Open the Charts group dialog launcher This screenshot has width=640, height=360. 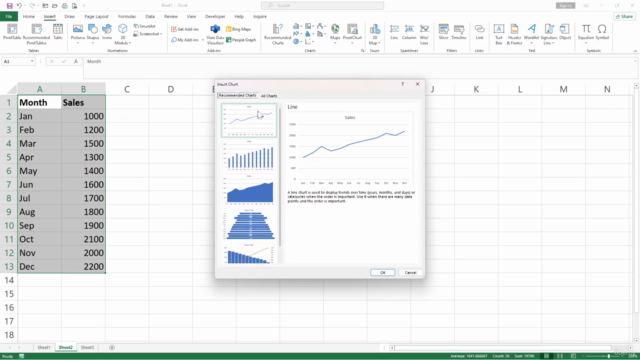tap(362, 51)
